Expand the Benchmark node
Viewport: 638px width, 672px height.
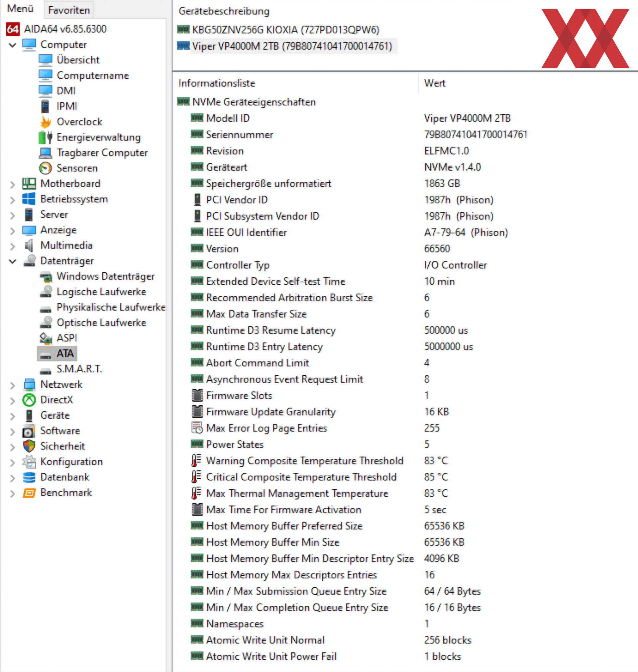[x=13, y=493]
